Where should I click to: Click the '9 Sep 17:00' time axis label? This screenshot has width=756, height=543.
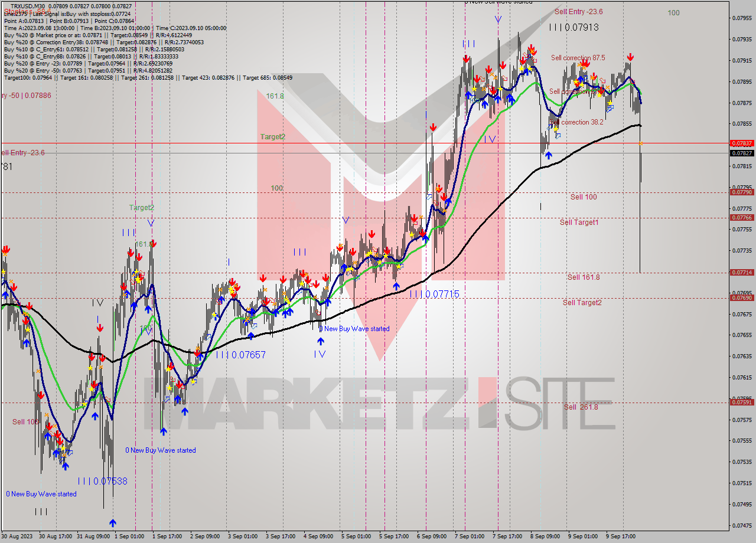621,537
